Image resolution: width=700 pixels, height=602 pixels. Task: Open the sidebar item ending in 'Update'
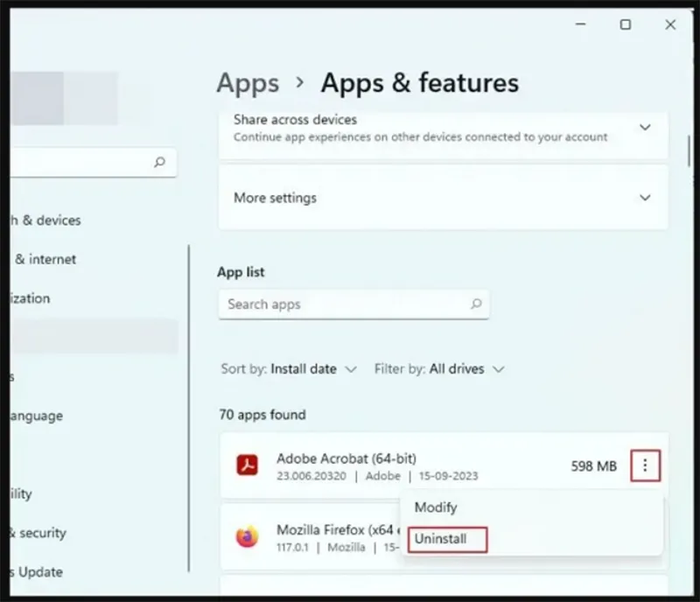pos(36,572)
